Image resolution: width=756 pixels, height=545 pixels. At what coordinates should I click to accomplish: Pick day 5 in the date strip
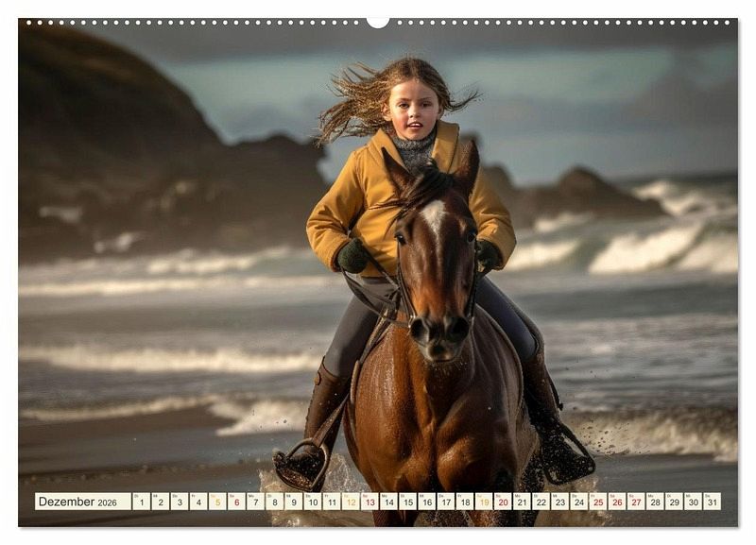(217, 502)
